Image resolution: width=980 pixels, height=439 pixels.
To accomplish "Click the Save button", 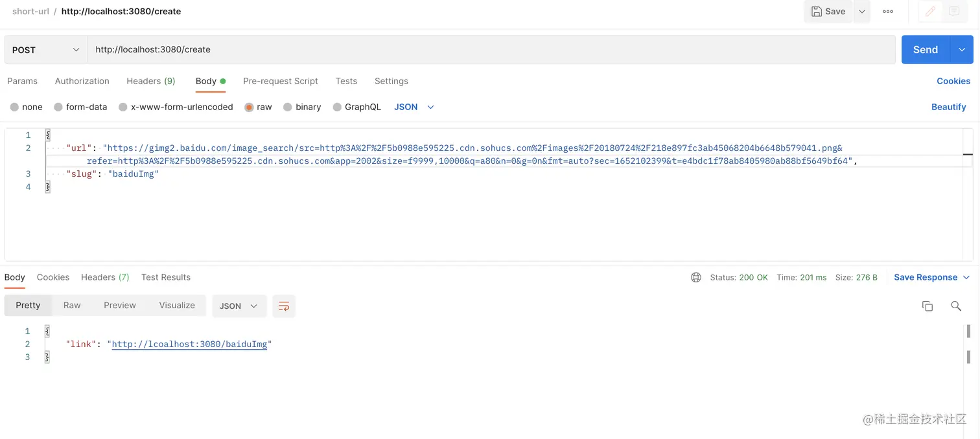I will 828,12.
